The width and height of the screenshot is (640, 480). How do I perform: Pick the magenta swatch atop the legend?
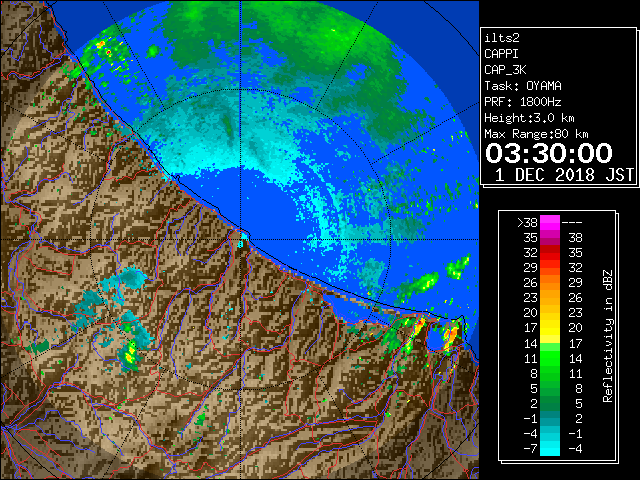coord(550,222)
